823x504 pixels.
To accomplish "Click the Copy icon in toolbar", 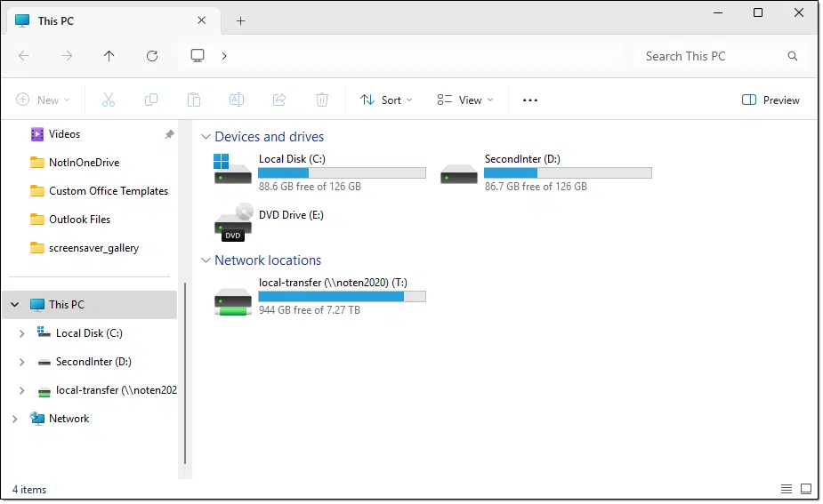I will pyautogui.click(x=151, y=100).
